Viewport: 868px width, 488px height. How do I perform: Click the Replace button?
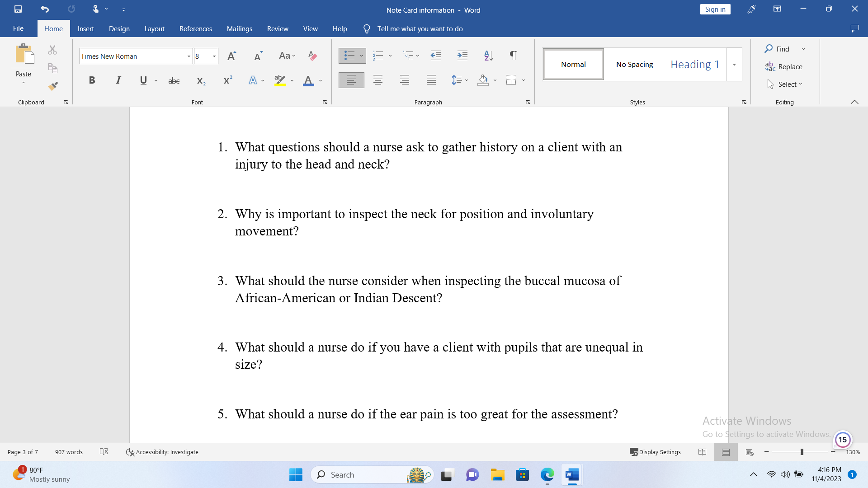784,66
